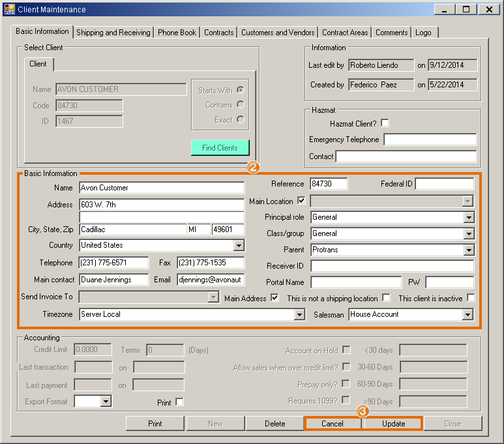Click the Fax number field
Viewport: 504px width, 444px height.
[211, 263]
